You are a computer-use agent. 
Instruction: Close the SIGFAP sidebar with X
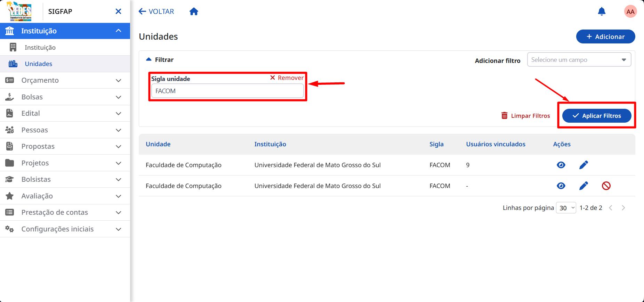point(118,11)
